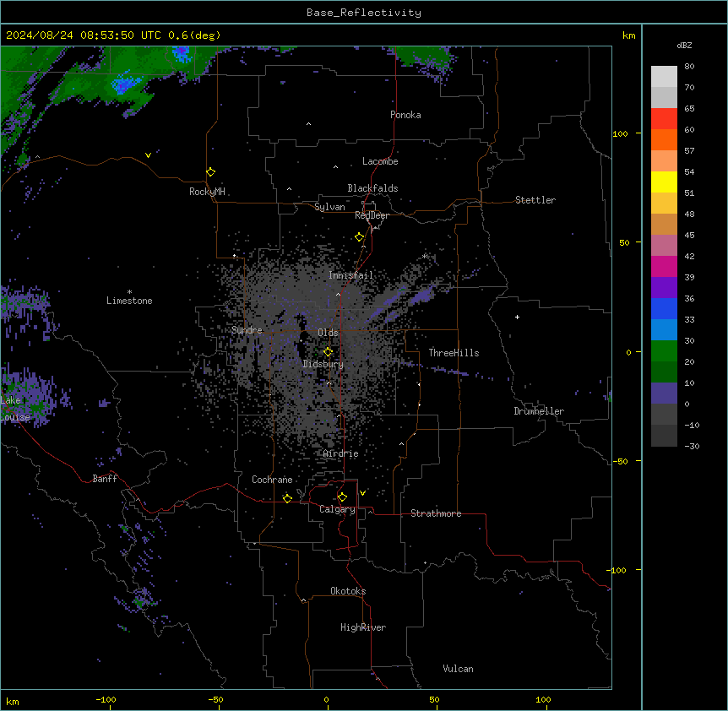Click the Cochrane town label
The width and height of the screenshot is (728, 711).
pos(272,480)
